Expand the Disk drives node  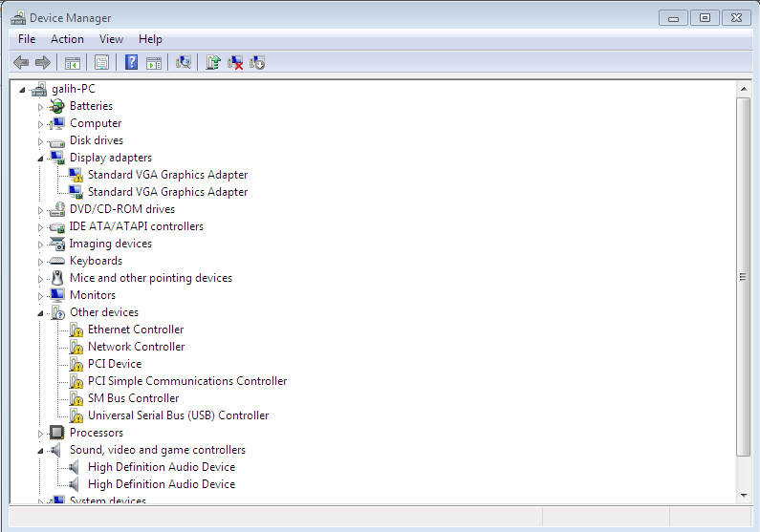coord(40,141)
